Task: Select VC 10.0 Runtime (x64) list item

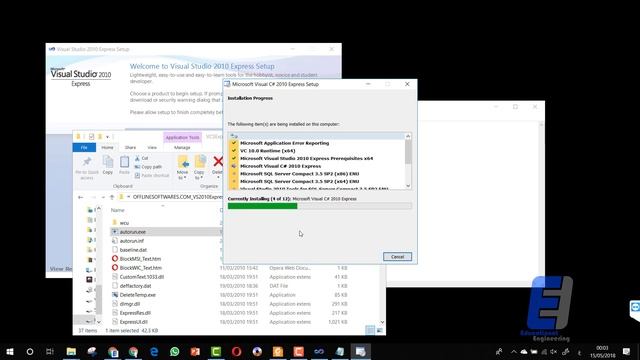Action: [x=267, y=151]
